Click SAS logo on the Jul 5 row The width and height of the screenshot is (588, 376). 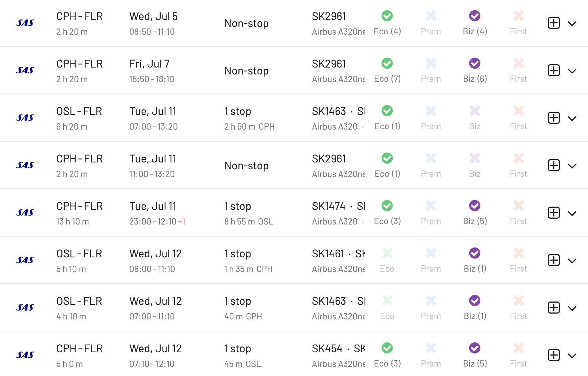click(x=25, y=23)
